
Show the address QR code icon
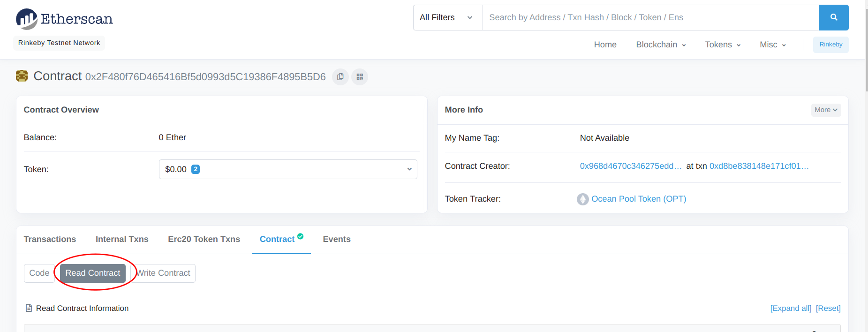360,76
